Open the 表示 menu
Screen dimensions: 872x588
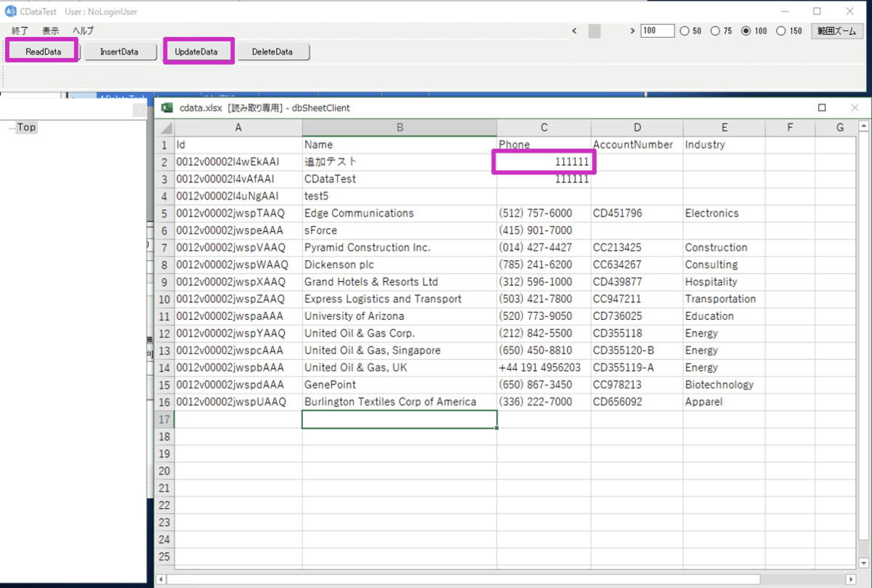click(51, 31)
